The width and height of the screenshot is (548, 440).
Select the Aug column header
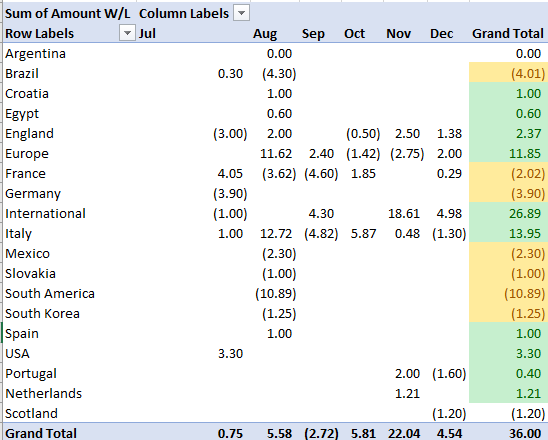tap(265, 34)
